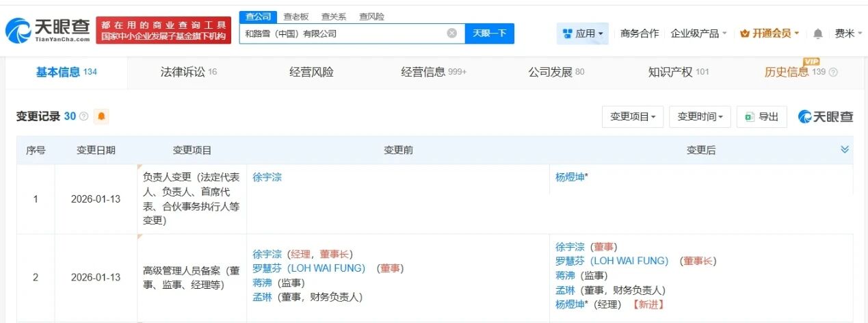Click the 负责人变更 item text in row 1
868x323 pixels.
192,198
